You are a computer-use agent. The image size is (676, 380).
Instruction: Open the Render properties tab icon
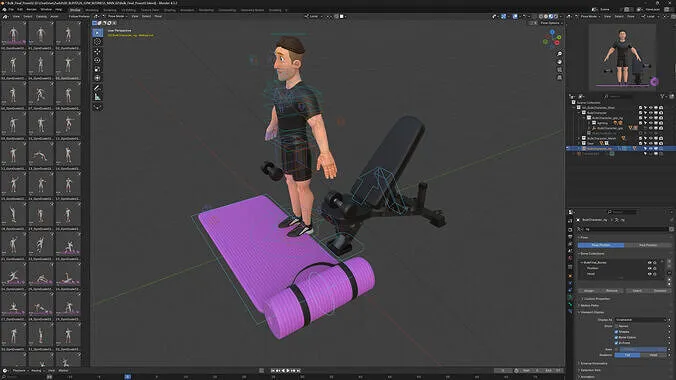click(570, 230)
